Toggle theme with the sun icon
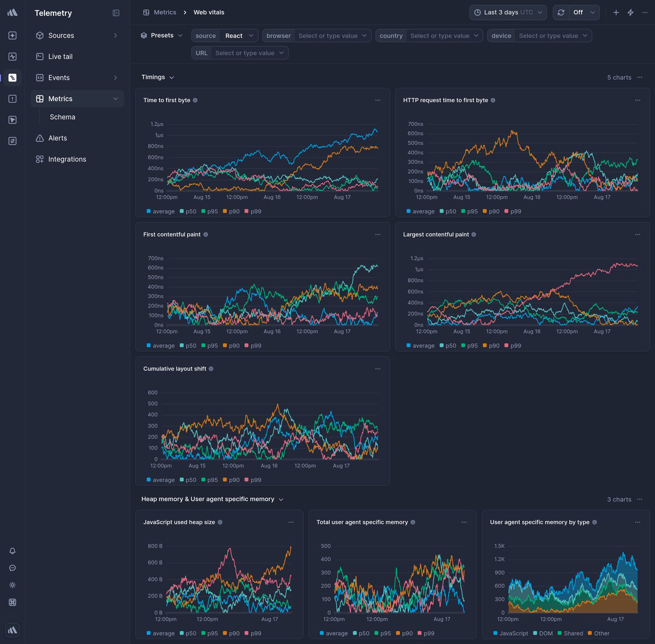This screenshot has width=655, height=644. [12, 585]
